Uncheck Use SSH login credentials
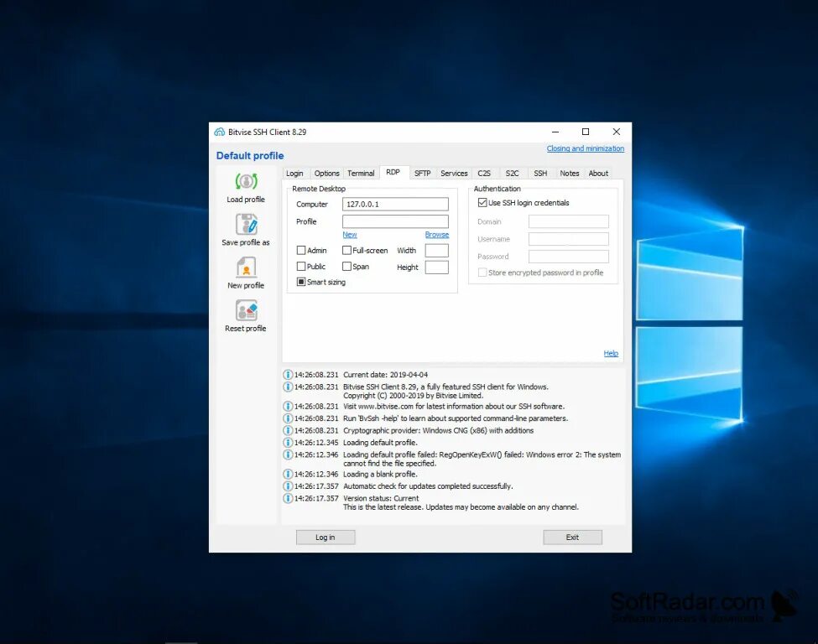This screenshot has width=818, height=644. coord(482,203)
